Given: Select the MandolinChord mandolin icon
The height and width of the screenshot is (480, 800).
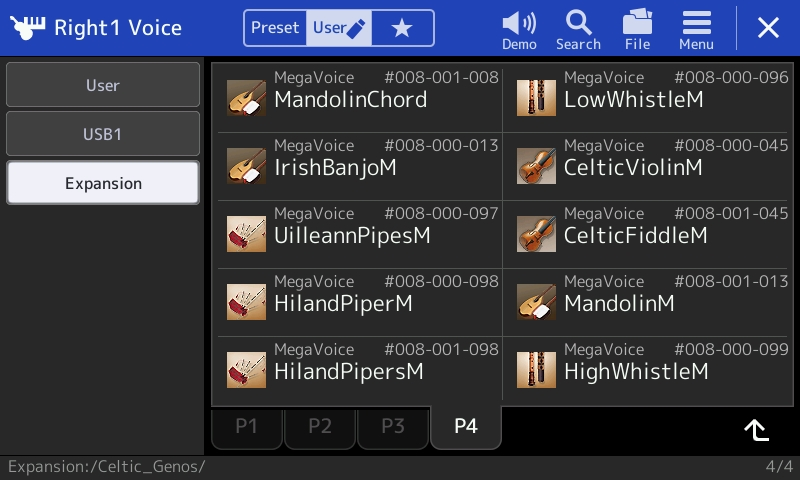Looking at the screenshot, I should [246, 98].
